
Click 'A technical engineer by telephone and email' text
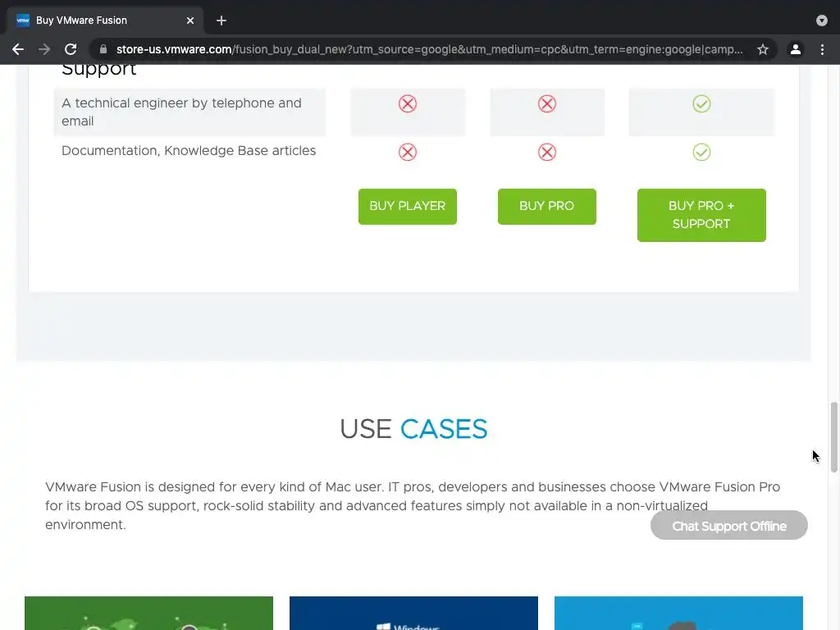click(x=181, y=112)
